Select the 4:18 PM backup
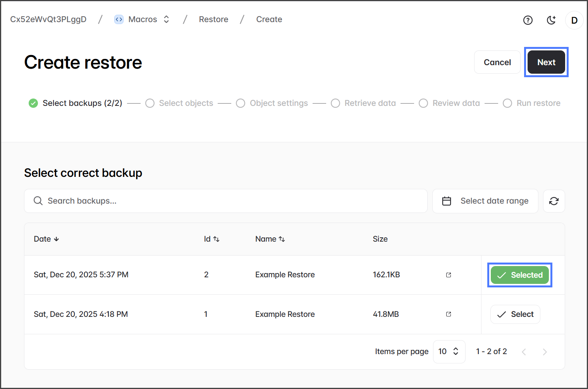Image resolution: width=588 pixels, height=389 pixels. pos(515,314)
